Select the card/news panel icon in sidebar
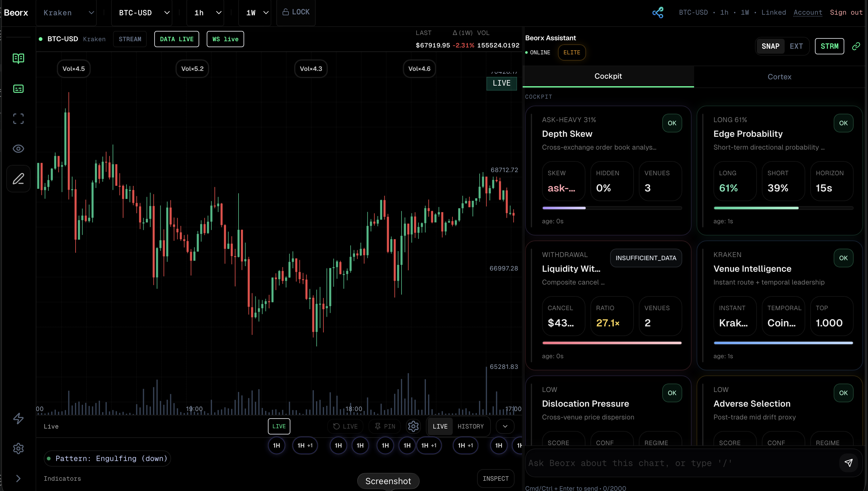This screenshot has width=868, height=491. pyautogui.click(x=18, y=89)
